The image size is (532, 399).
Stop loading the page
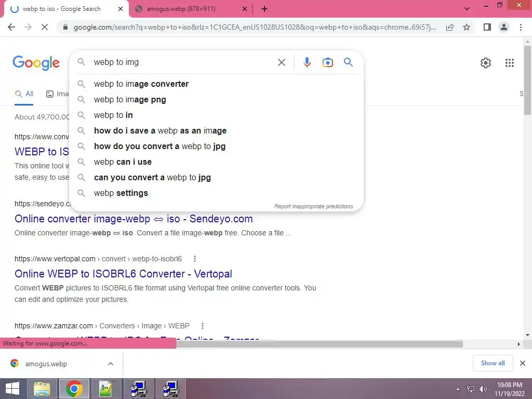point(45,27)
